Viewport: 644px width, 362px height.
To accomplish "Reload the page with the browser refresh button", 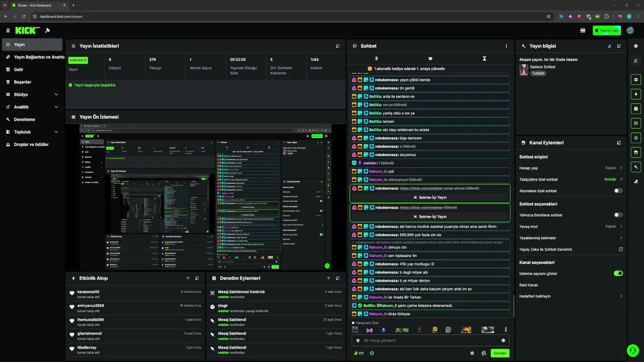I will [x=23, y=17].
